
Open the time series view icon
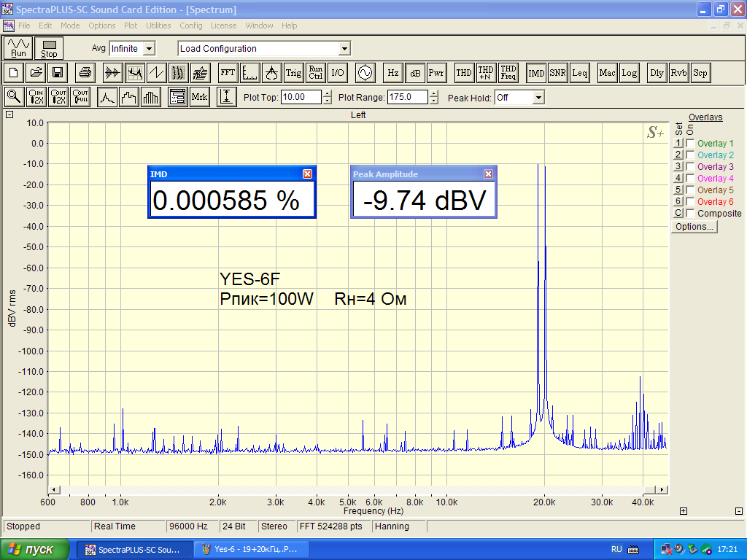coord(113,73)
